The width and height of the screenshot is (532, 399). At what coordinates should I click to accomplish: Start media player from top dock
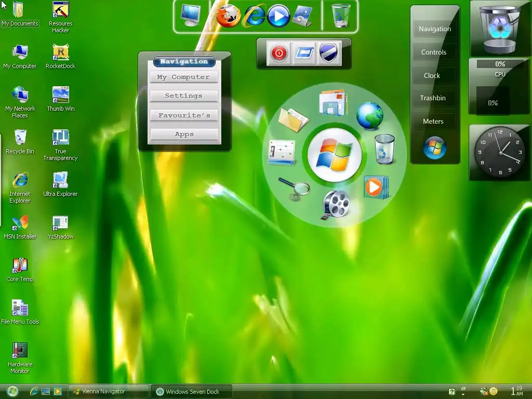coord(278,16)
